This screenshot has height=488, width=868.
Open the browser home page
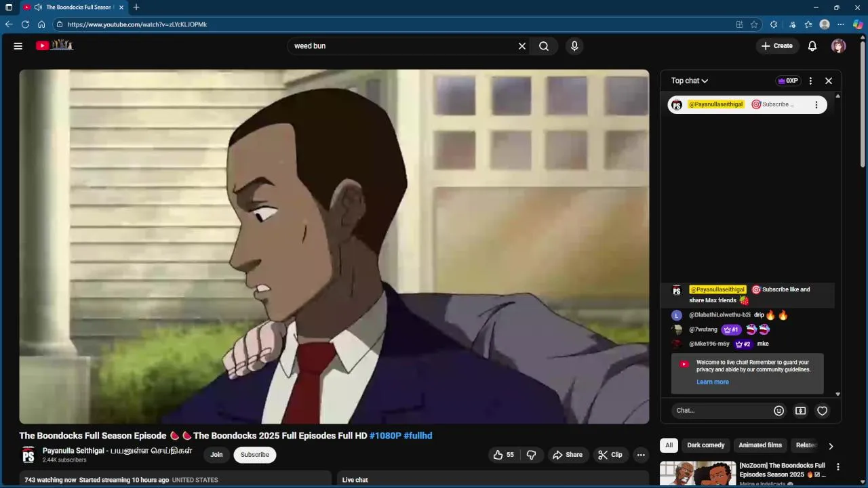coord(41,24)
